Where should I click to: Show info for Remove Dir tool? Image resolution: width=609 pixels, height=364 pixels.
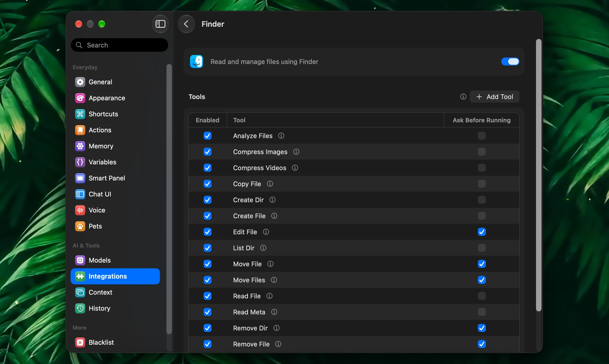(x=276, y=328)
